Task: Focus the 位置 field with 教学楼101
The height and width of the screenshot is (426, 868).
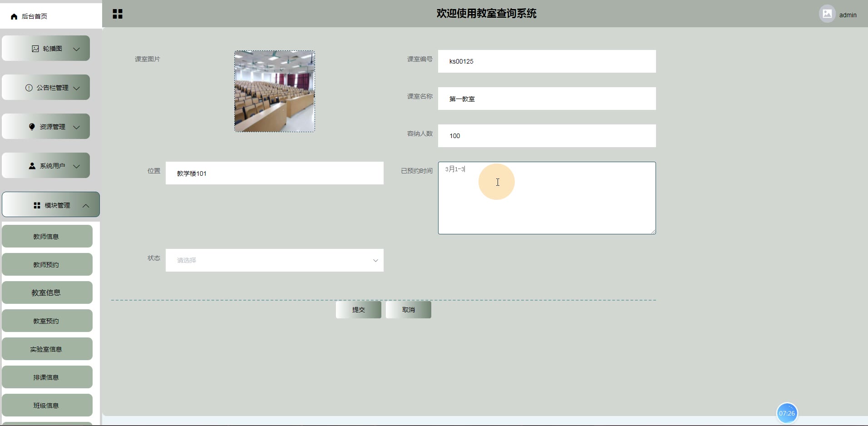Action: click(x=275, y=173)
